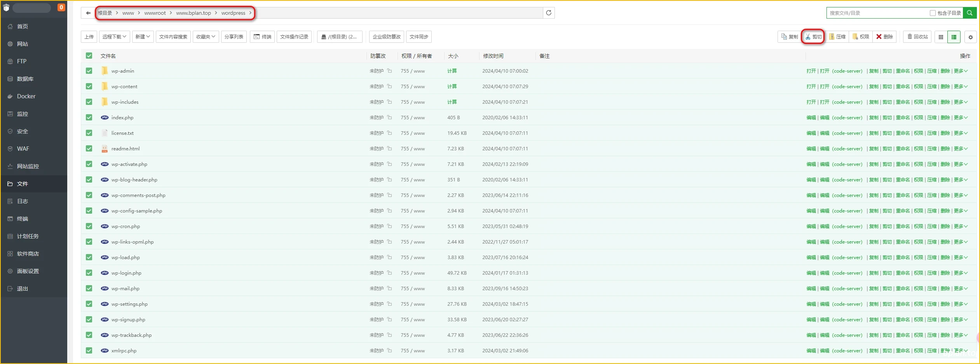Delete selected files with red X
980x364 pixels.
(885, 37)
